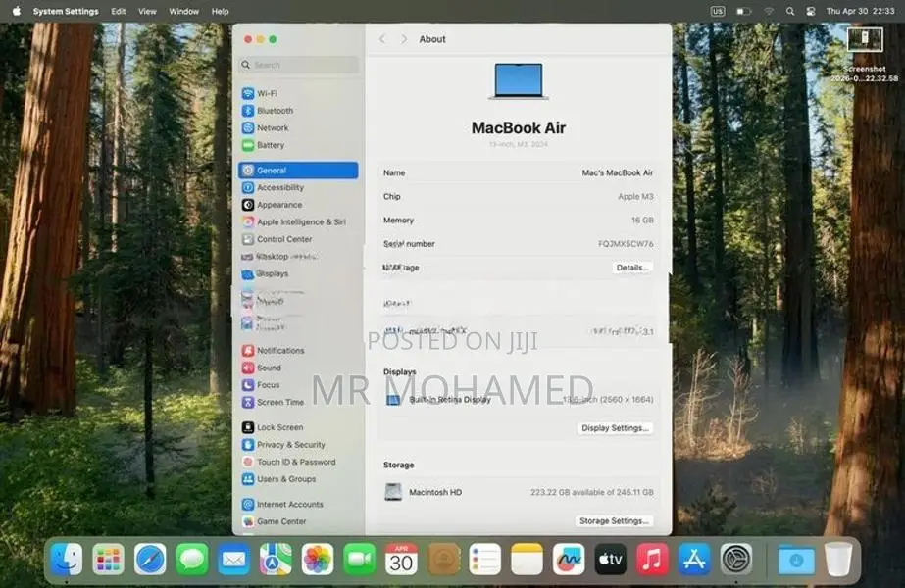Open Reminders from the Dock
This screenshot has height=588, width=905.
484,560
